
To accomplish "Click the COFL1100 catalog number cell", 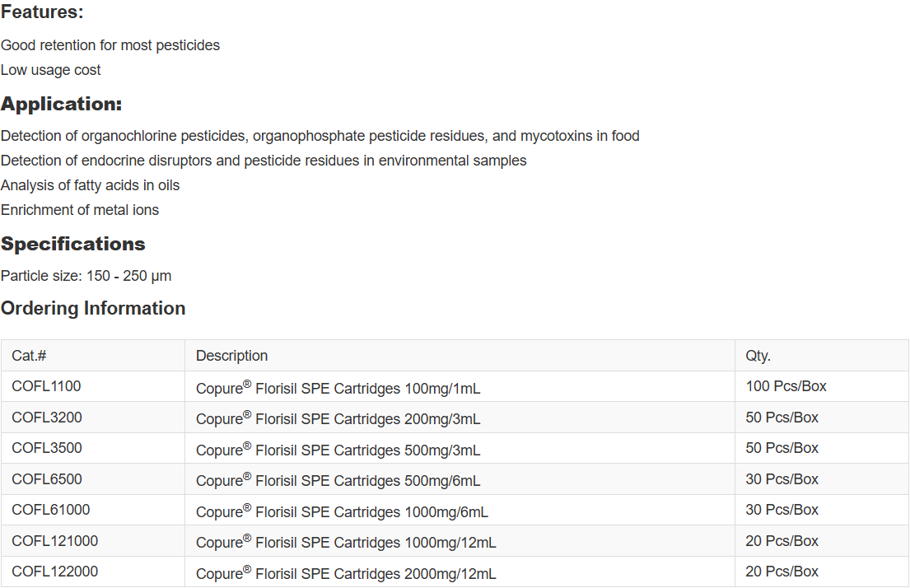I will tap(47, 386).
